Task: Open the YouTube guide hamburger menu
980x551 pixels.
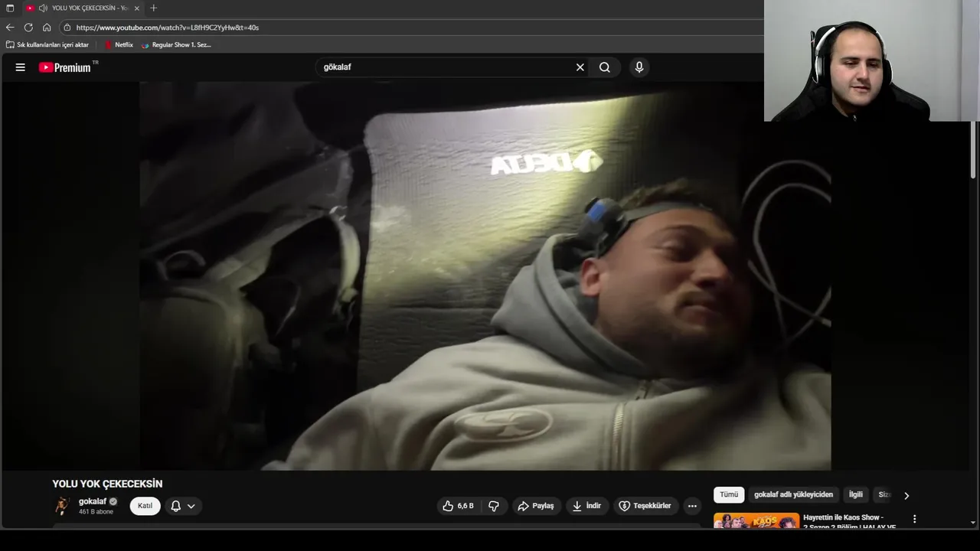Action: point(21,67)
